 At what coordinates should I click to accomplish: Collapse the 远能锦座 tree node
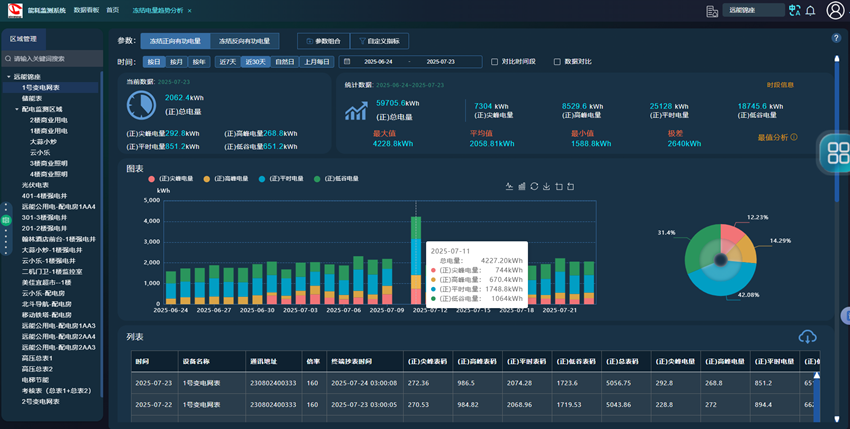click(x=9, y=77)
